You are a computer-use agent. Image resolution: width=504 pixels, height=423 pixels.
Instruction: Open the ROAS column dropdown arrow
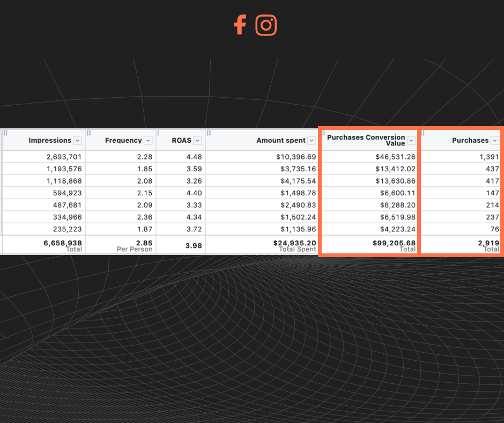[x=198, y=140]
